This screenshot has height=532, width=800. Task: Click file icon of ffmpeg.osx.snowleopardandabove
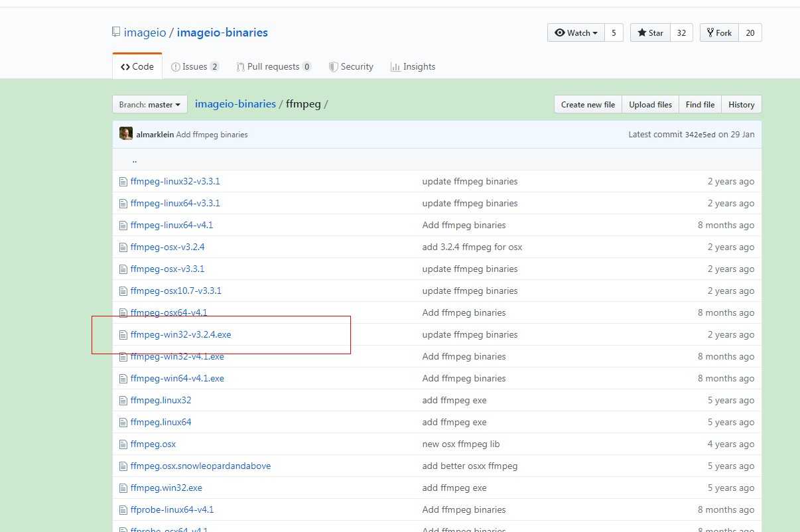(x=123, y=466)
